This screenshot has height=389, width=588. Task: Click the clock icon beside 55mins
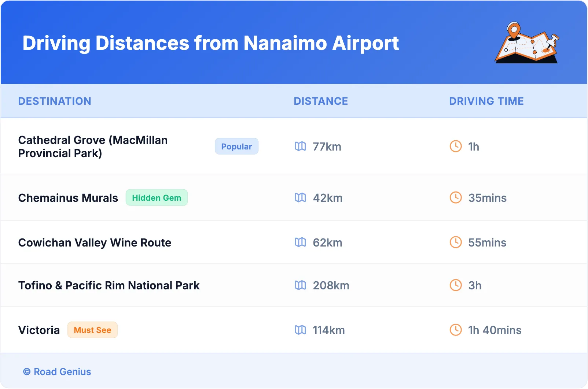pos(456,242)
